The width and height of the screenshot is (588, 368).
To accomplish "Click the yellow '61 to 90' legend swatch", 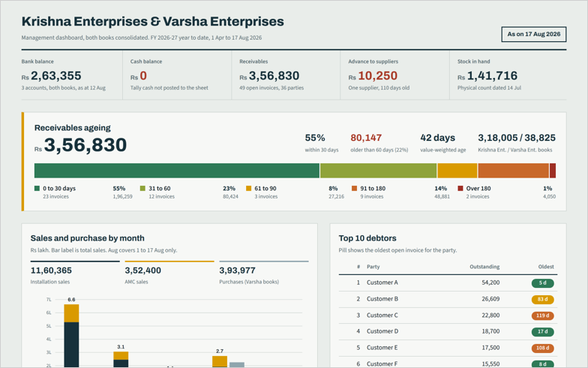I will pyautogui.click(x=249, y=189).
